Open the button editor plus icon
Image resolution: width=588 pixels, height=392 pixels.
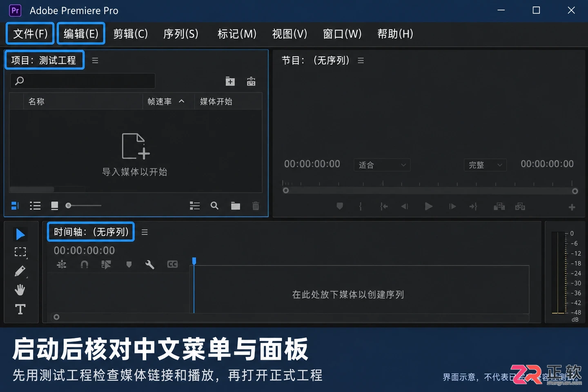[x=572, y=207]
